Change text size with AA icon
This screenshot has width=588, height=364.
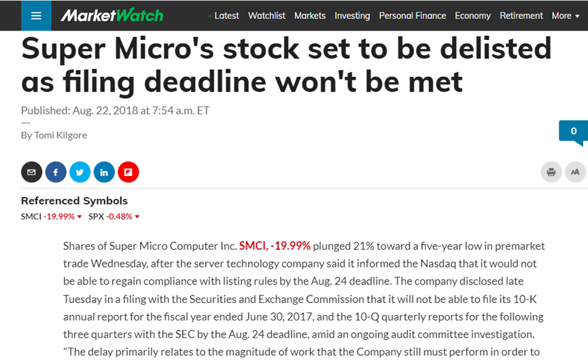pos(575,172)
